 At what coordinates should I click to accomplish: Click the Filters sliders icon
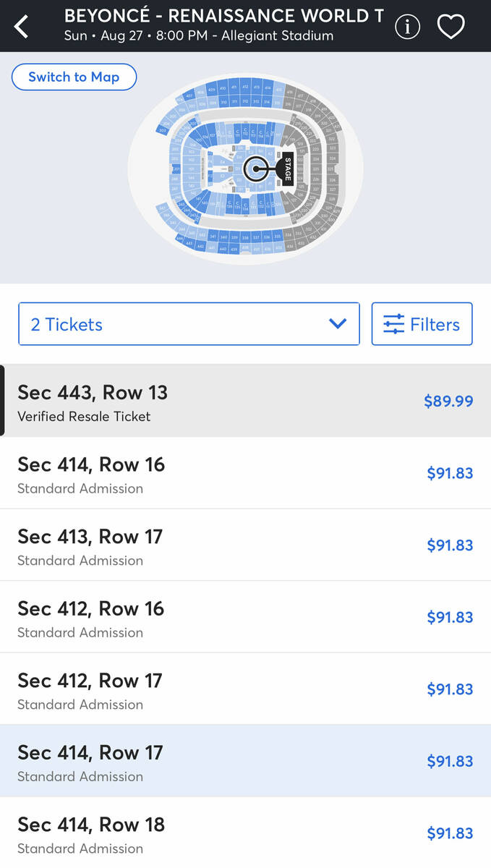393,324
